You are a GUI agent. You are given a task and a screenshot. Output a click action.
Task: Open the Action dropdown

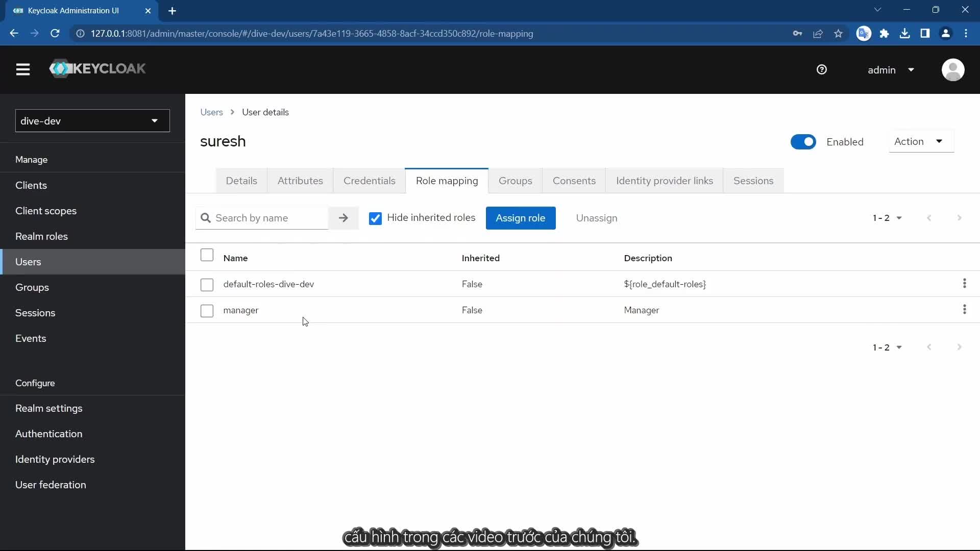[x=920, y=142]
